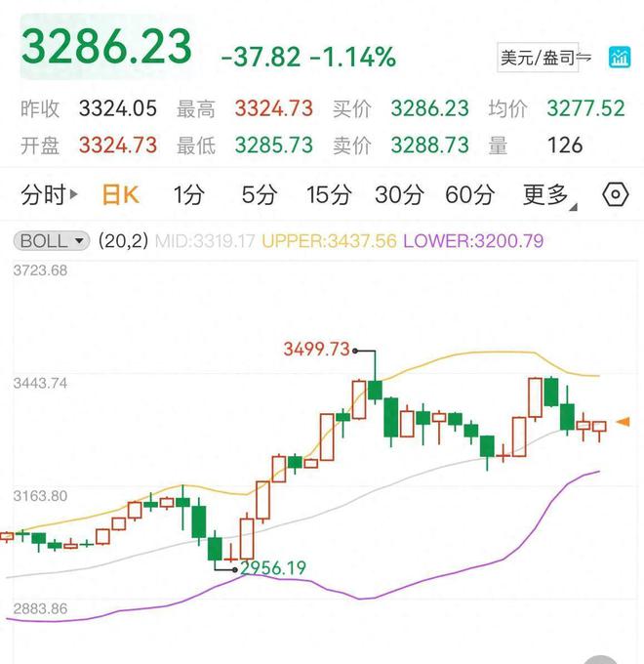644x664 pixels.
Task: Select the 15分 timeframe tab
Action: [328, 195]
